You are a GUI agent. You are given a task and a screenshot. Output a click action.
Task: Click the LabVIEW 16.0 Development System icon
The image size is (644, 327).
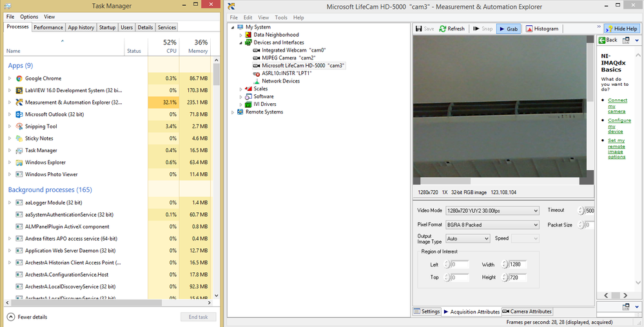[x=19, y=90]
